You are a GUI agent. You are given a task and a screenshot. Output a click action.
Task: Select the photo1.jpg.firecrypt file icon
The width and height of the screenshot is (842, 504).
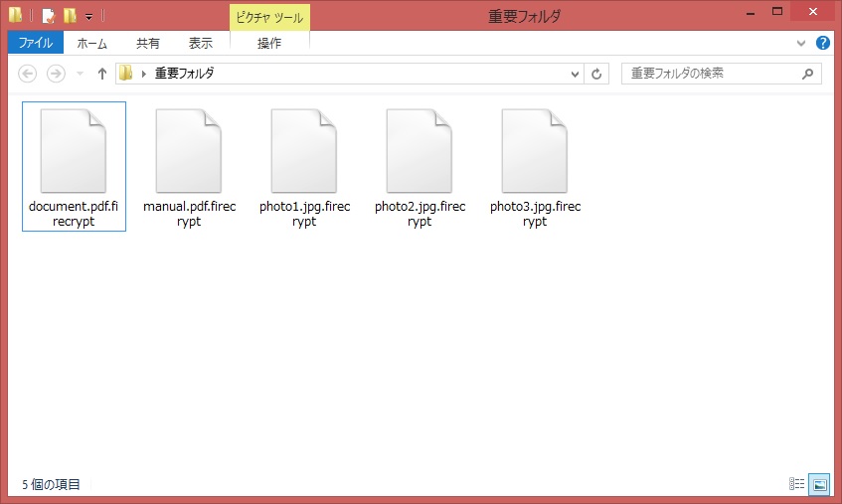pyautogui.click(x=304, y=151)
